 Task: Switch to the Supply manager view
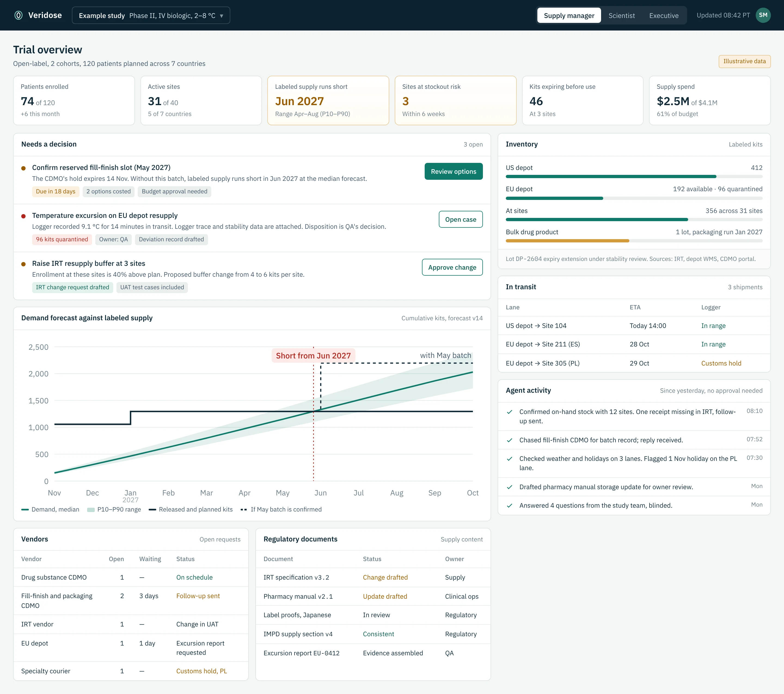569,15
